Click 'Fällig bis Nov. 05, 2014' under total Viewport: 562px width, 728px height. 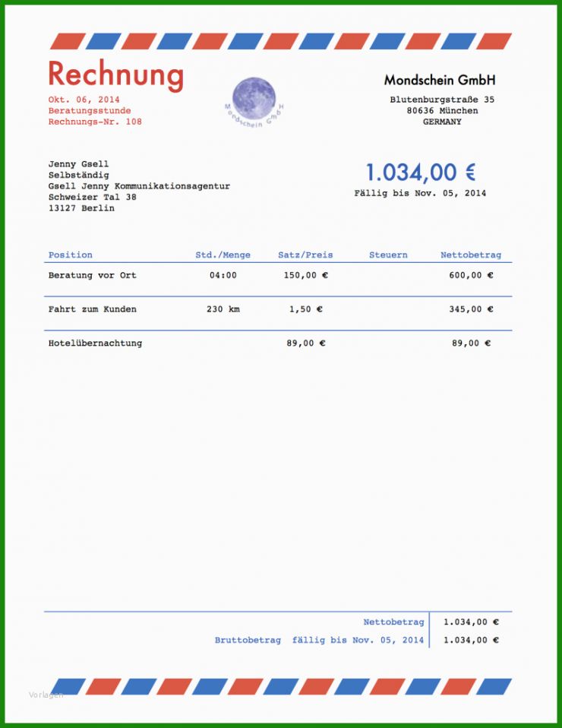tap(420, 193)
